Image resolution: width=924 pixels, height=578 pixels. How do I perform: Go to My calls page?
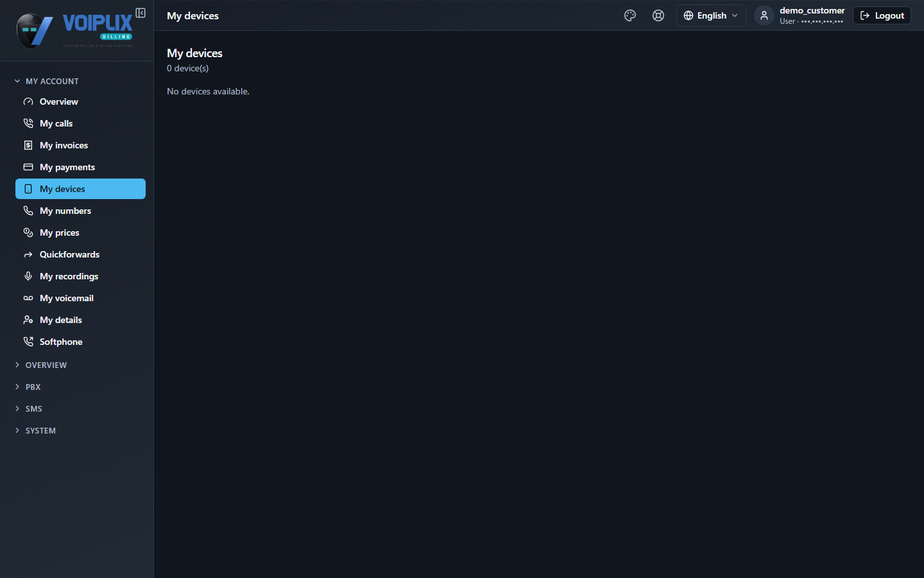80,123
